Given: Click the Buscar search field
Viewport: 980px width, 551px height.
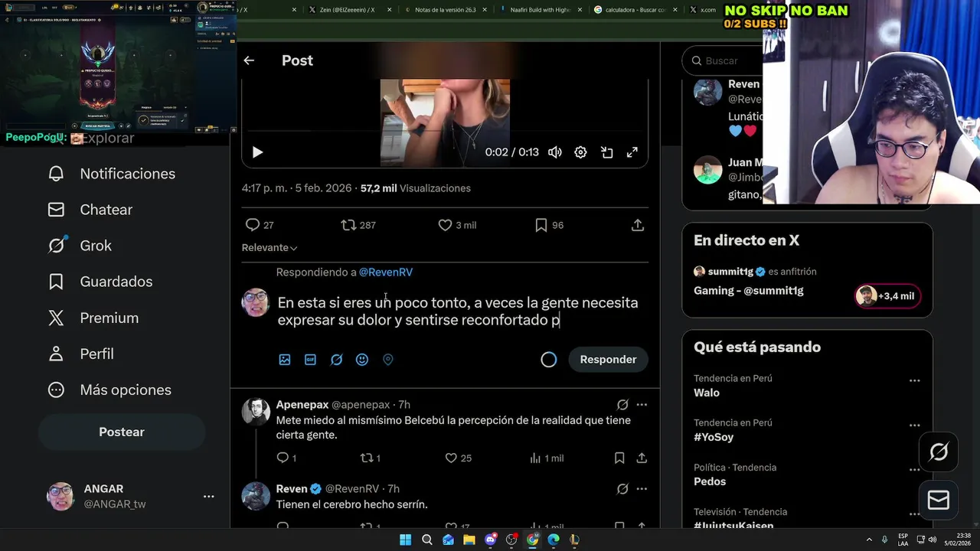Looking at the screenshot, I should point(724,60).
